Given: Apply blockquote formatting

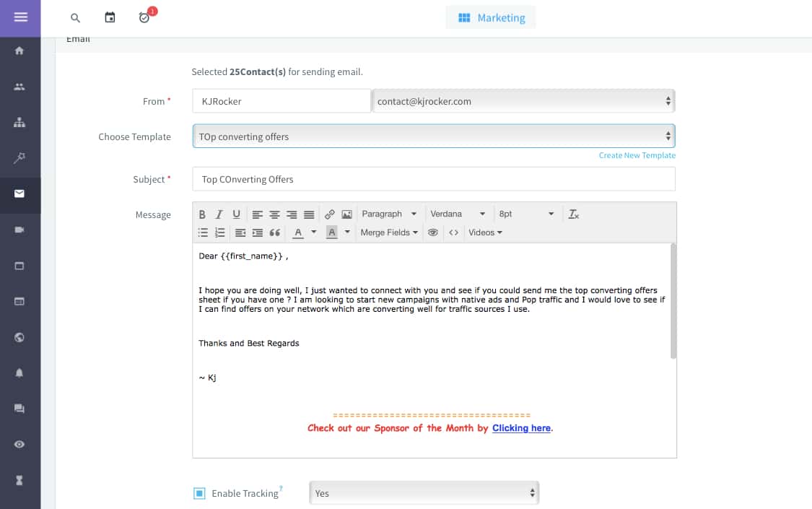Looking at the screenshot, I should [x=274, y=232].
